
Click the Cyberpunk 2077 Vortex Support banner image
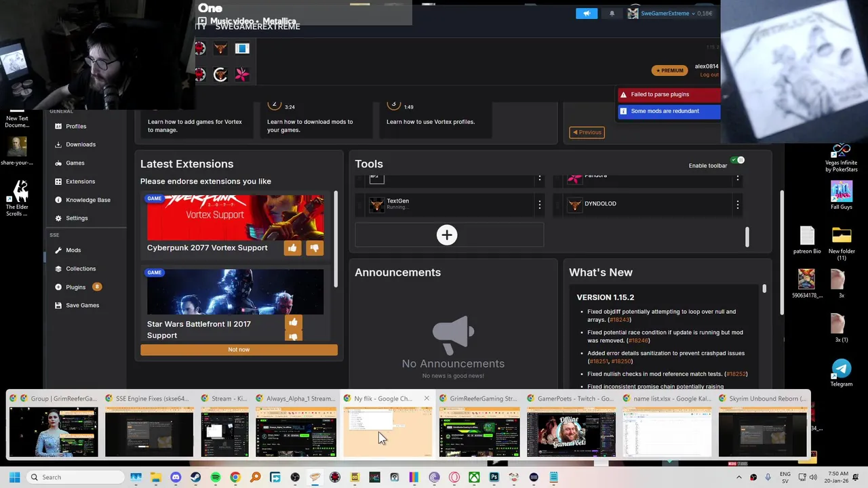pyautogui.click(x=235, y=217)
